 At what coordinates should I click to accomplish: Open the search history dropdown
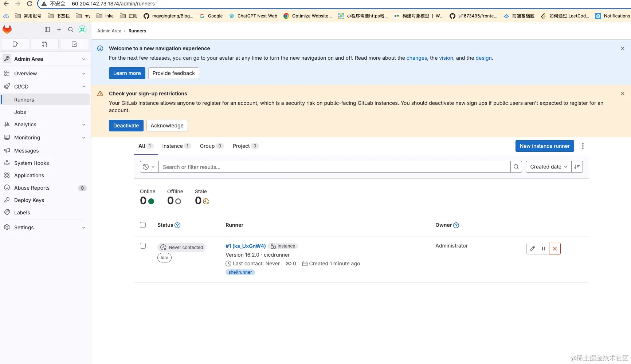[x=149, y=167]
